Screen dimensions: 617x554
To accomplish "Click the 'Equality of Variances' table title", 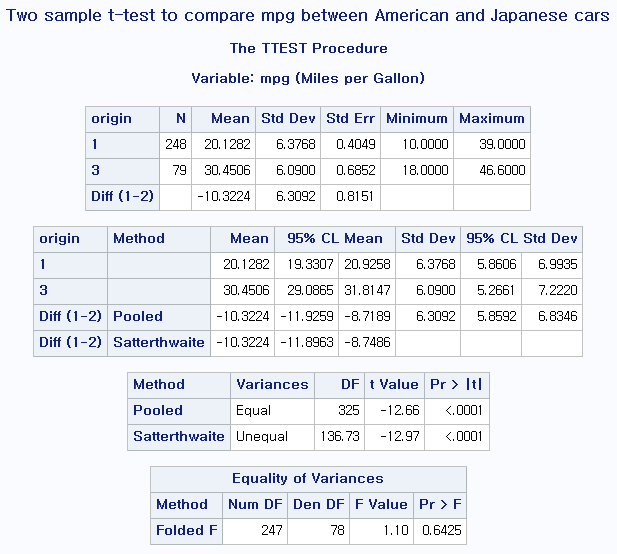I will [308, 478].
